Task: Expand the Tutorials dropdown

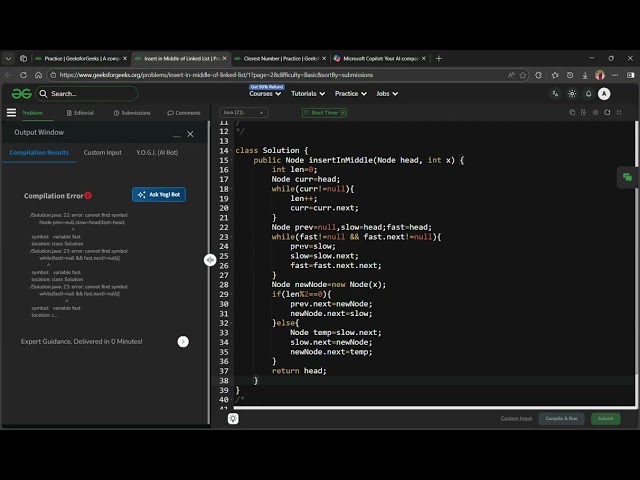Action: pos(308,94)
